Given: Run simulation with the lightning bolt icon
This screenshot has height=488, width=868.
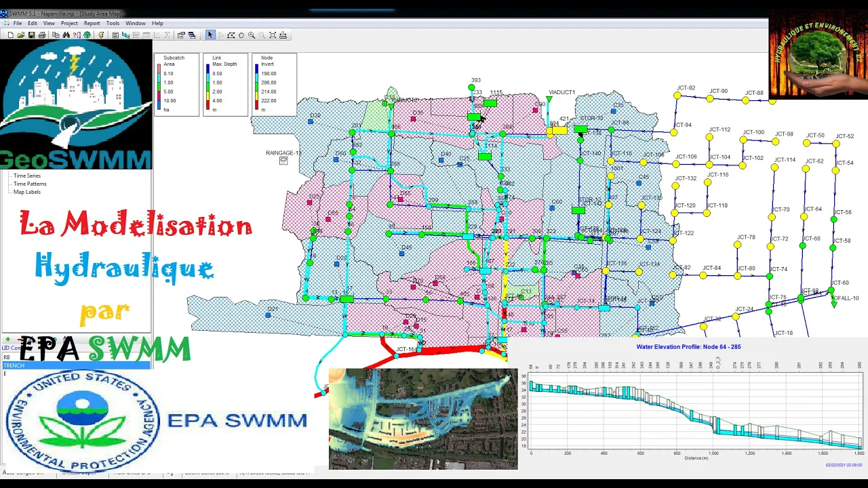Looking at the screenshot, I should click(102, 35).
